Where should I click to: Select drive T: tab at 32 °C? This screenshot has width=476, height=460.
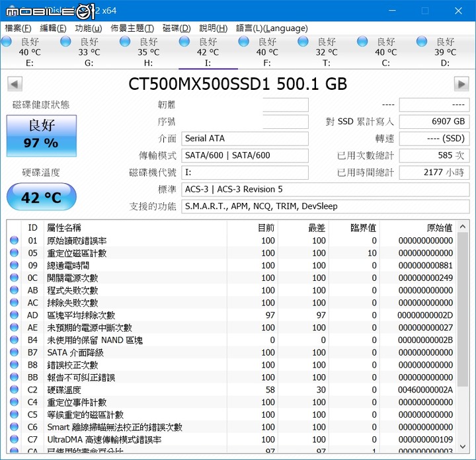[x=327, y=52]
